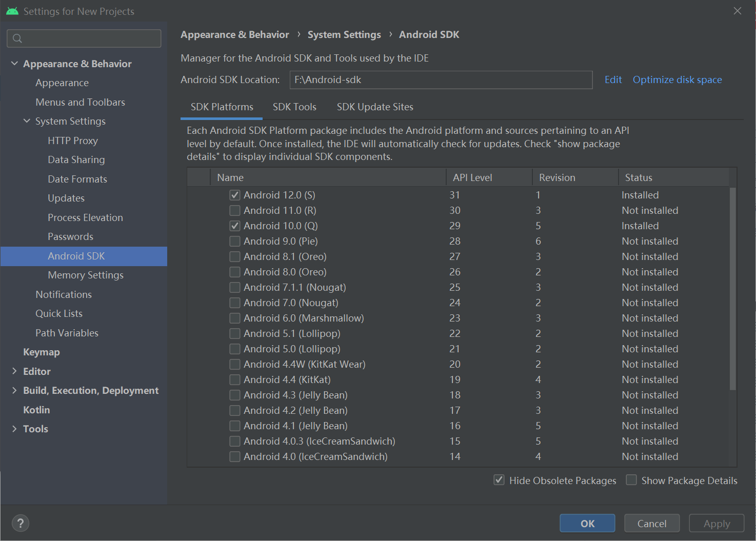
Task: Click the Apply button
Action: (717, 523)
